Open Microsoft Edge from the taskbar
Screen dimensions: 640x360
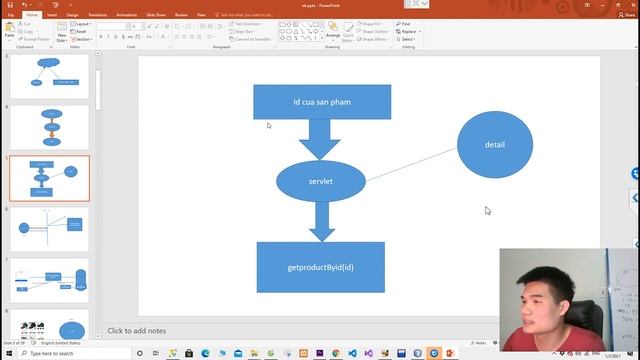coord(205,353)
